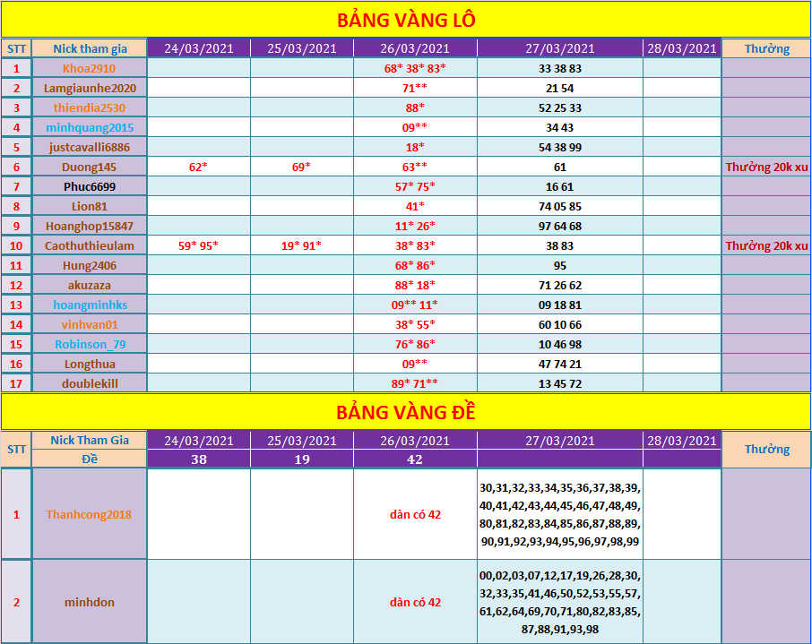Click cell '76* 86*'
This screenshot has height=644, width=812.
(x=415, y=344)
